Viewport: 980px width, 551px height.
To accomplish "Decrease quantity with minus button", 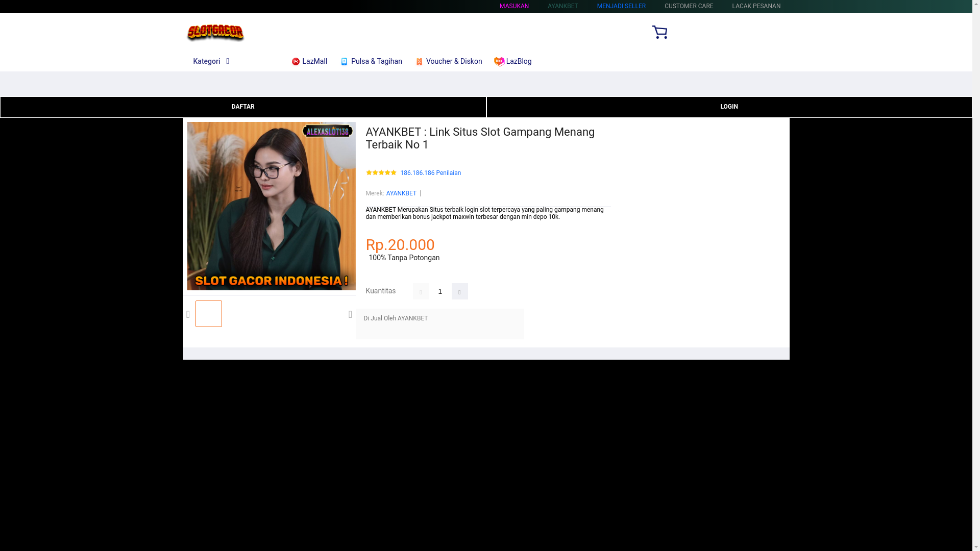I will click(421, 291).
